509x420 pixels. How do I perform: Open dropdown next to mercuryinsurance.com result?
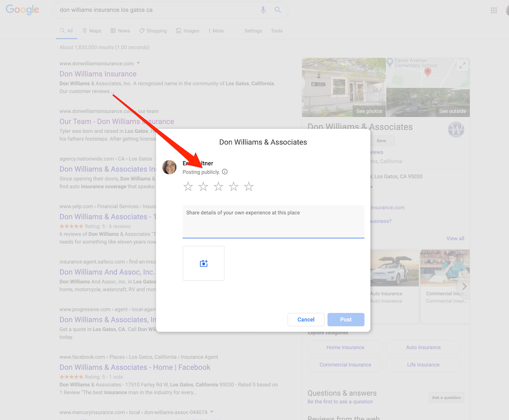212,411
